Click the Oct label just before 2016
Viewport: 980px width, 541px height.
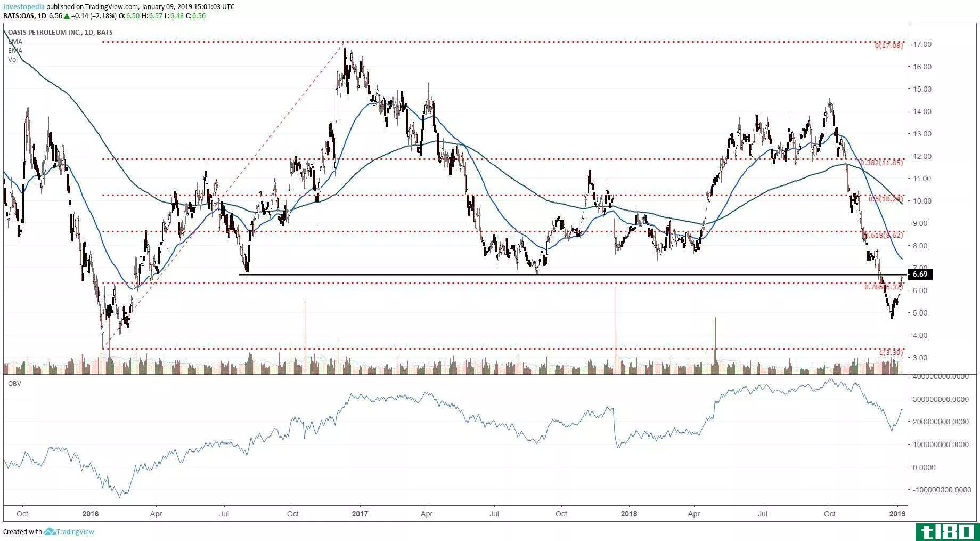pyautogui.click(x=22, y=514)
